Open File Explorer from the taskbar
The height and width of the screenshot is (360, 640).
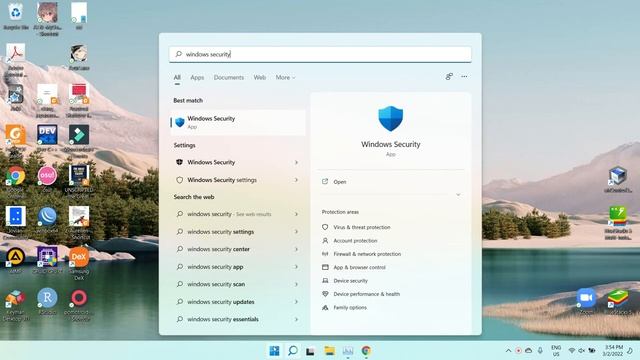click(329, 351)
